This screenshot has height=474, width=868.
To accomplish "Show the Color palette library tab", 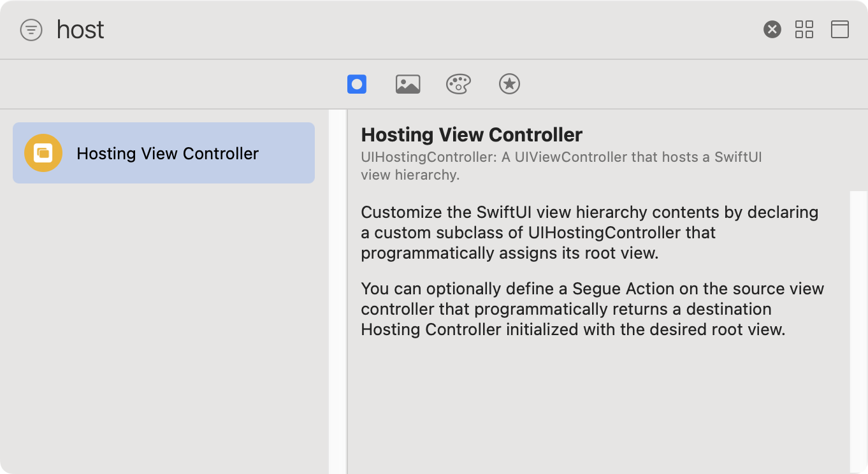I will (x=458, y=84).
